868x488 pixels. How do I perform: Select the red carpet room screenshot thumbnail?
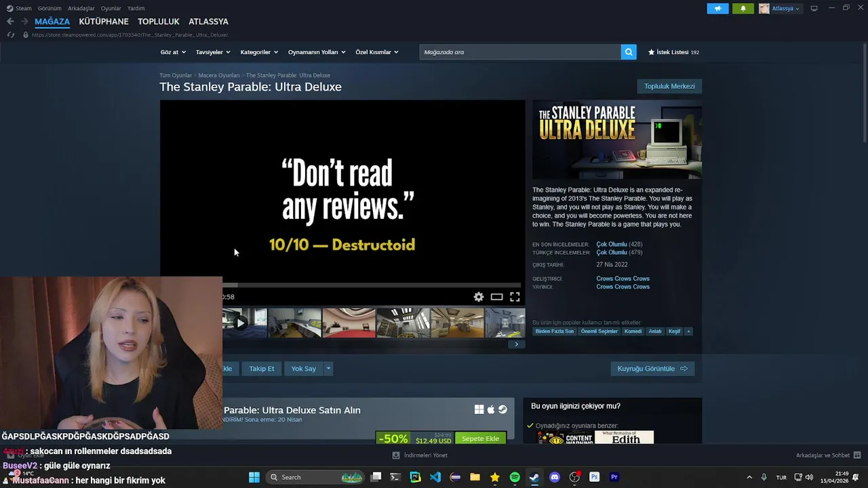(349, 323)
